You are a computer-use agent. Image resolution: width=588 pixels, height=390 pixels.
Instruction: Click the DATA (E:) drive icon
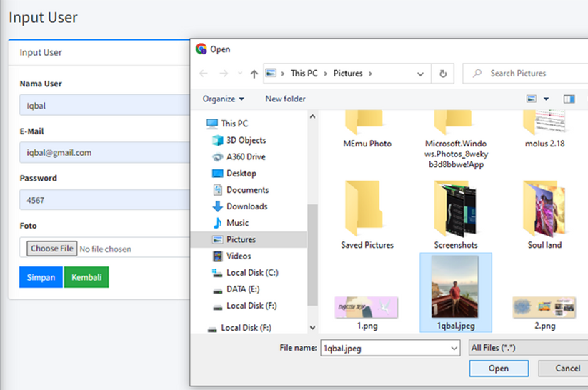pyautogui.click(x=217, y=291)
